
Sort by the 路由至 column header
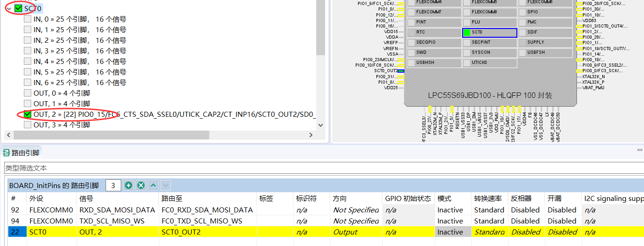[208, 199]
